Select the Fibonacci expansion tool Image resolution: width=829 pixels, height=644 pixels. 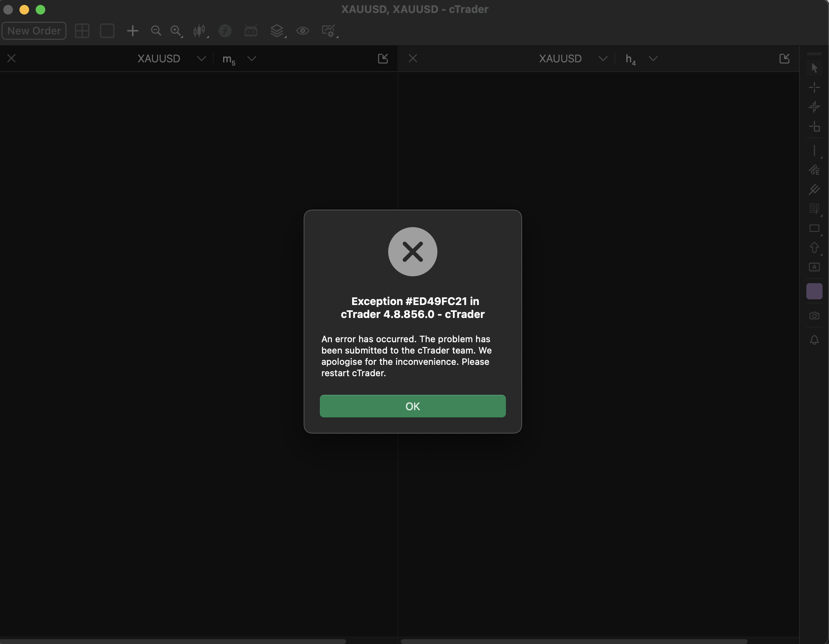(x=814, y=170)
